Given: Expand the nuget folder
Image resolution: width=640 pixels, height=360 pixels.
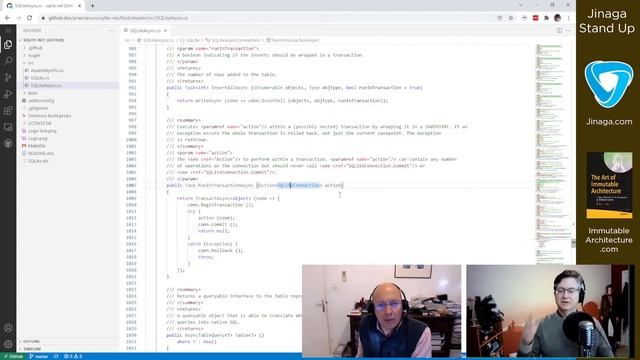Looking at the screenshot, I should (x=34, y=55).
